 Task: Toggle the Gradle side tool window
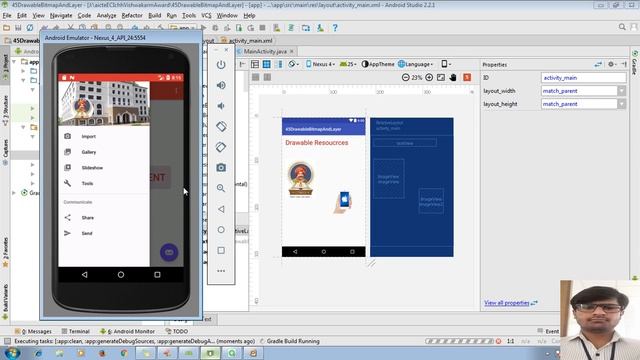[x=635, y=62]
